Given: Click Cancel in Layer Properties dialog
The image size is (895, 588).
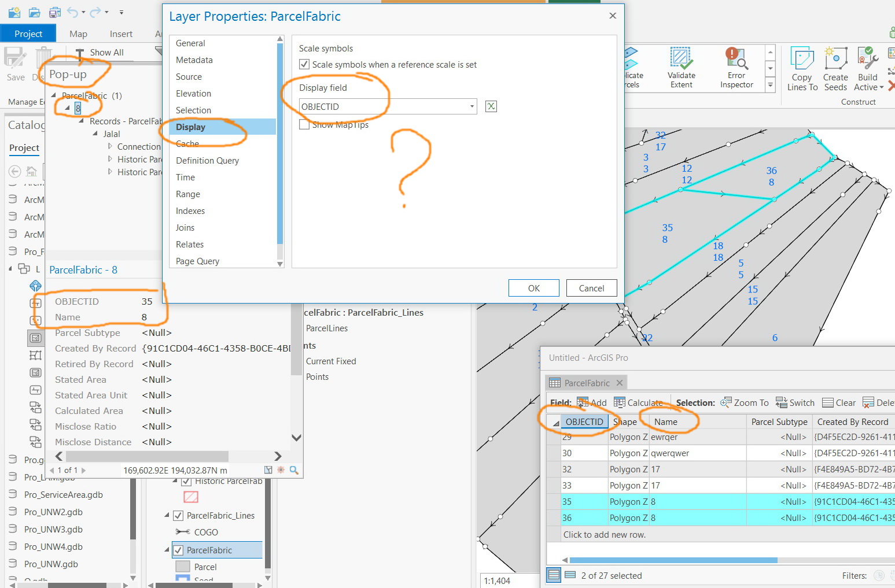Looking at the screenshot, I should tap(591, 288).
